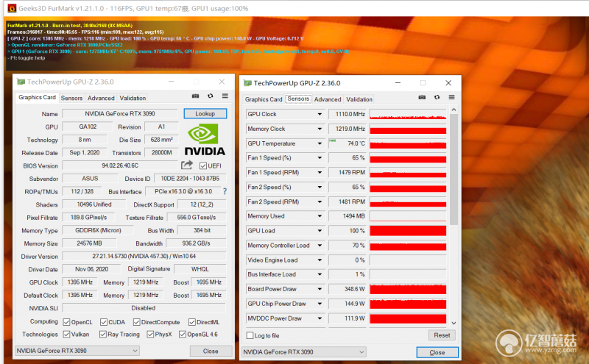Click the NVIDIA logo in GPU-Z
Image resolution: width=589 pixels, height=364 pixels.
(205, 140)
